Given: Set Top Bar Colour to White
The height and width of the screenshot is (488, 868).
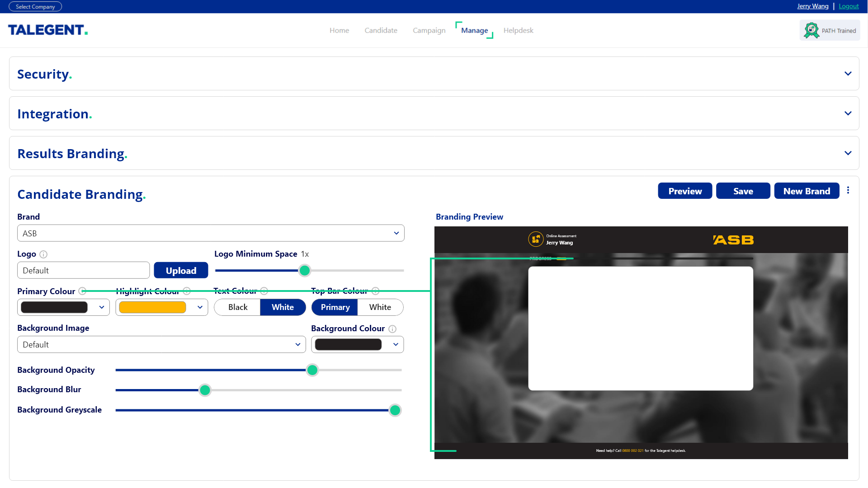Looking at the screenshot, I should [x=380, y=307].
